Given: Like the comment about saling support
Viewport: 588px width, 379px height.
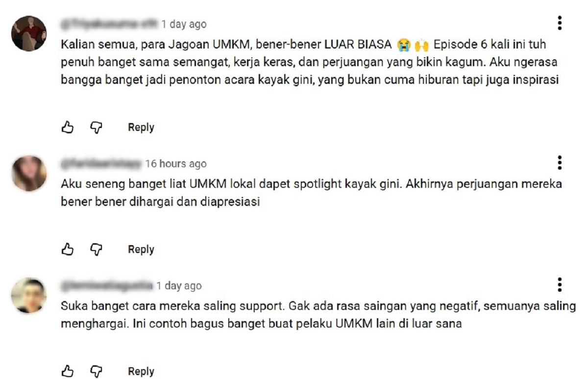Looking at the screenshot, I should [67, 371].
